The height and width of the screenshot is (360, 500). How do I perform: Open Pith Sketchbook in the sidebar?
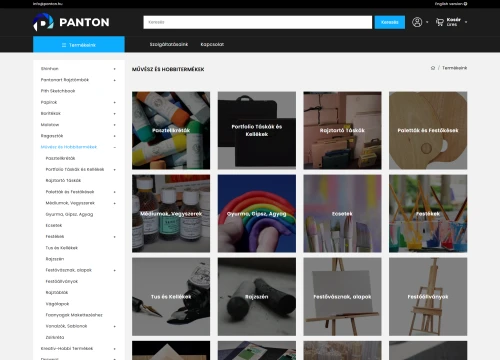pyautogui.click(x=58, y=91)
